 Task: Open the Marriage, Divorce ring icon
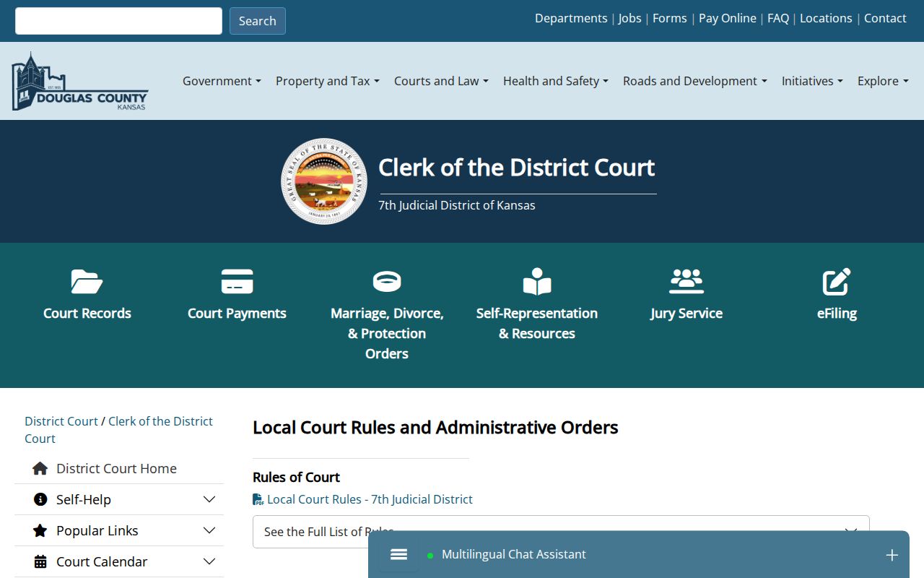point(387,281)
